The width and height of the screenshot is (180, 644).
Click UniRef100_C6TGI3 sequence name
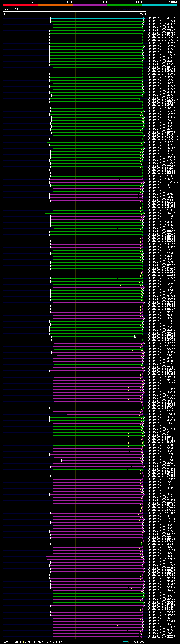[161, 216]
